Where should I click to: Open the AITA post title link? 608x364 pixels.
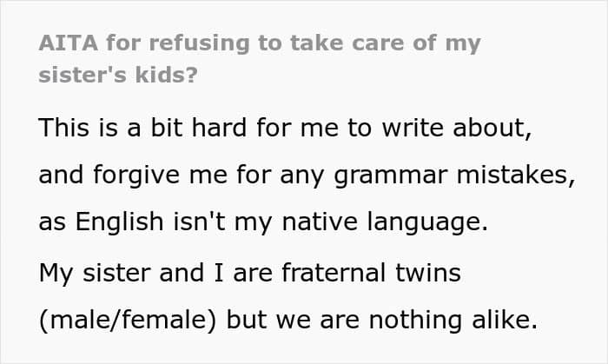click(x=260, y=58)
